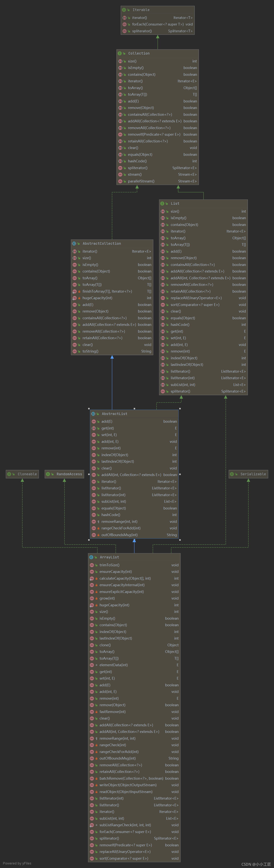Click method icon beside subList(int, int) in List

pos(163,385)
